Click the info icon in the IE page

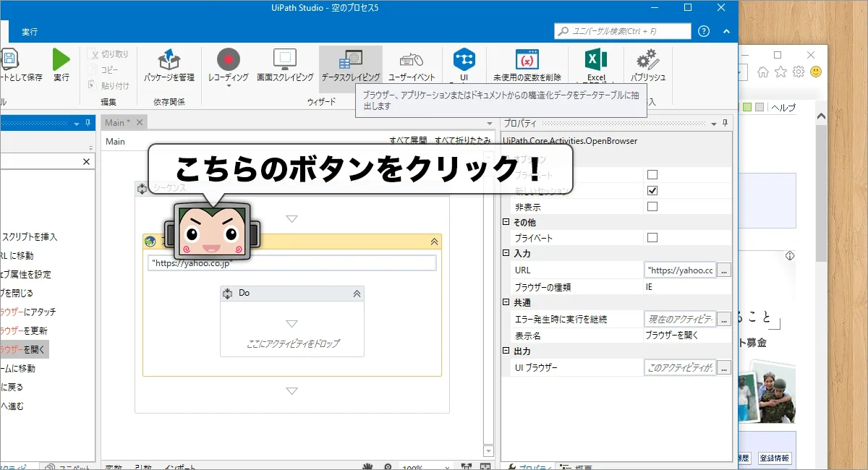tap(790, 256)
